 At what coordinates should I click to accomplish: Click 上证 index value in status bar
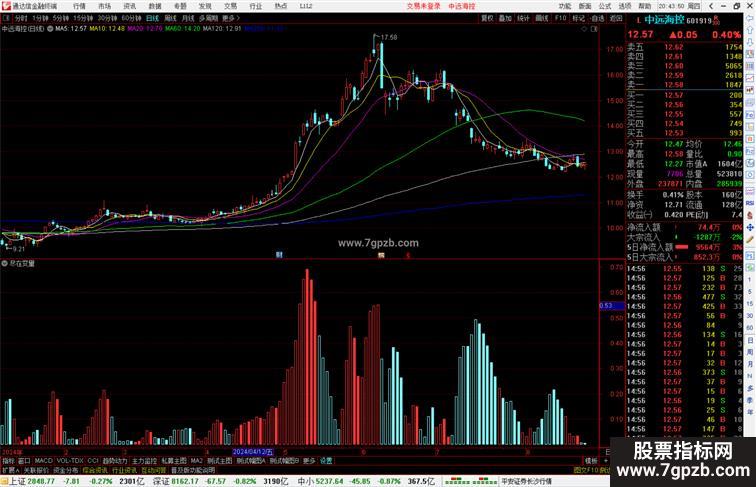[x=41, y=481]
